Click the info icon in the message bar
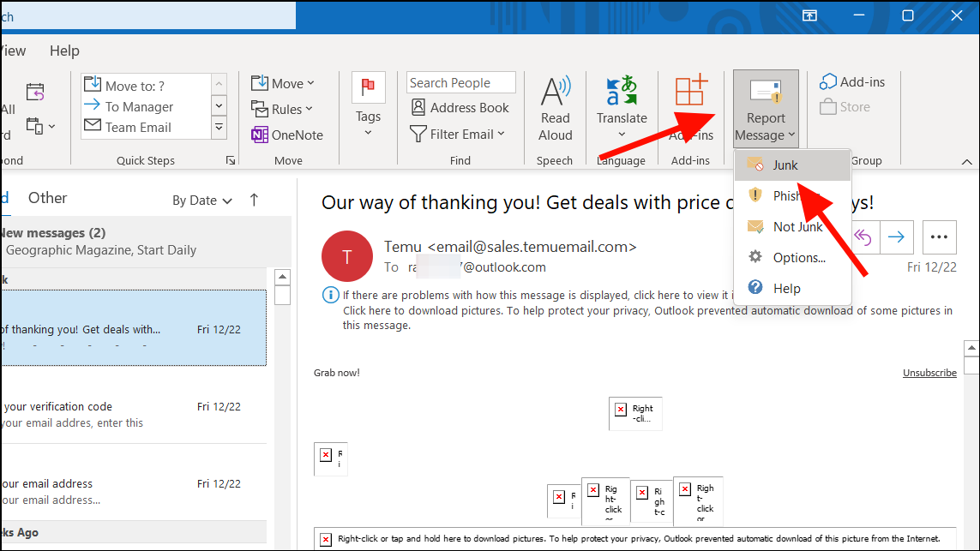Image resolution: width=980 pixels, height=551 pixels. (x=330, y=295)
